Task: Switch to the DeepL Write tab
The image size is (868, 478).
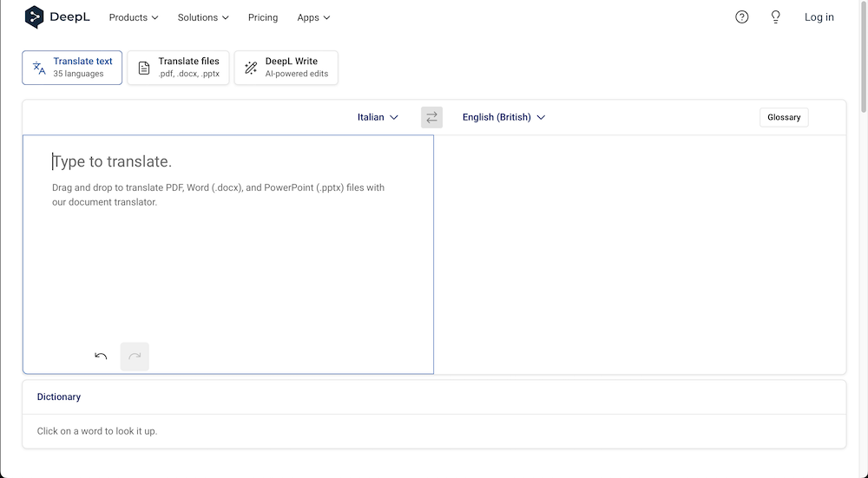Action: [x=286, y=68]
